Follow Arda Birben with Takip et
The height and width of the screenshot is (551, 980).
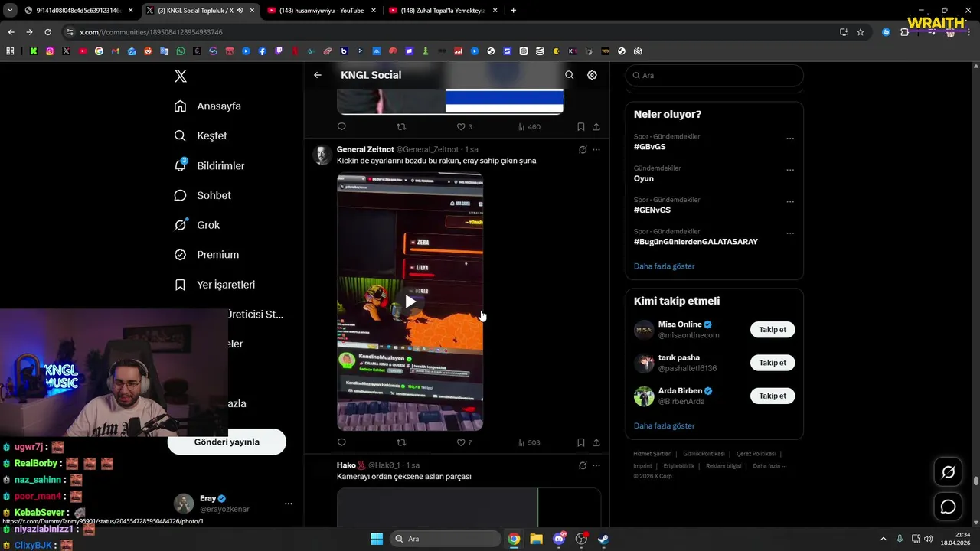pyautogui.click(x=773, y=396)
